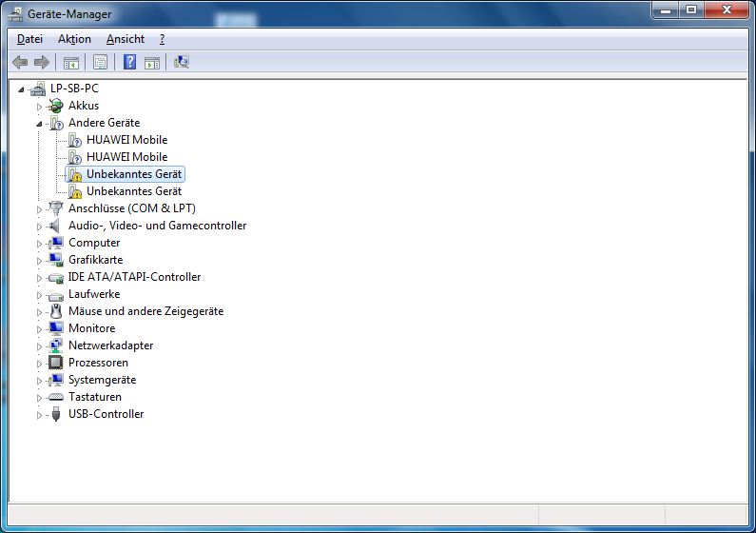Click the mouse icon for Mäuse
The height and width of the screenshot is (533, 756).
(x=56, y=311)
